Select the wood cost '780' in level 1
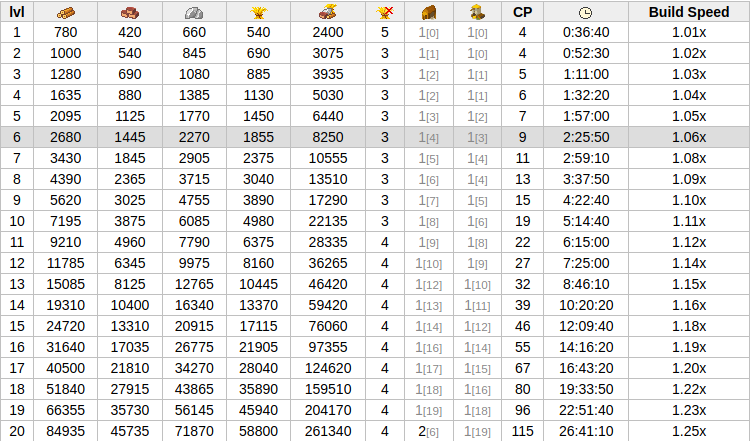Viewport: 752px width, 441px height. [x=66, y=32]
